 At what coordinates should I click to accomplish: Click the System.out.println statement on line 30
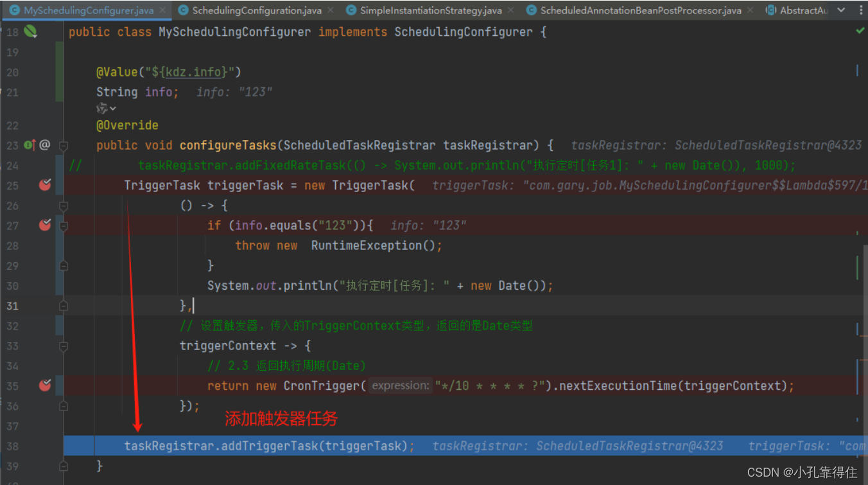click(x=380, y=285)
